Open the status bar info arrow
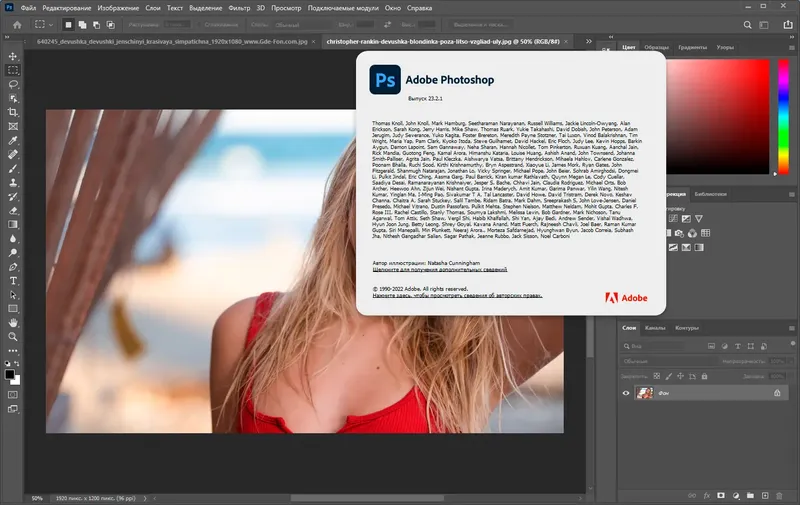 (x=145, y=498)
